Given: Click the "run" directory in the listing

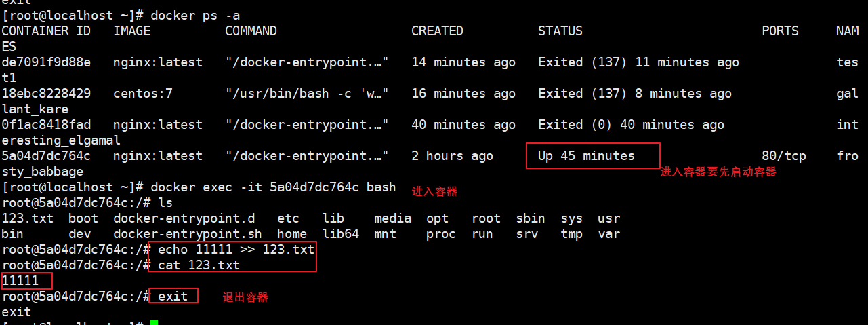Looking at the screenshot, I should (x=482, y=233).
